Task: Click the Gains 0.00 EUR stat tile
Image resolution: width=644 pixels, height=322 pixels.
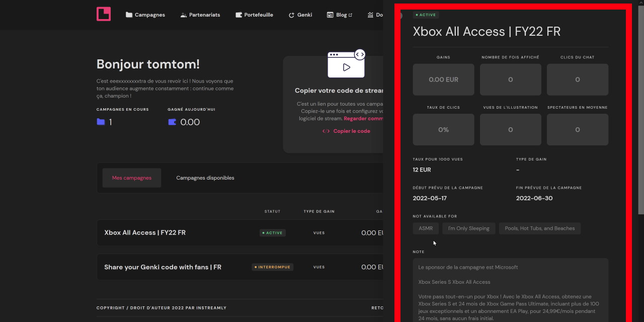Action: (x=443, y=79)
